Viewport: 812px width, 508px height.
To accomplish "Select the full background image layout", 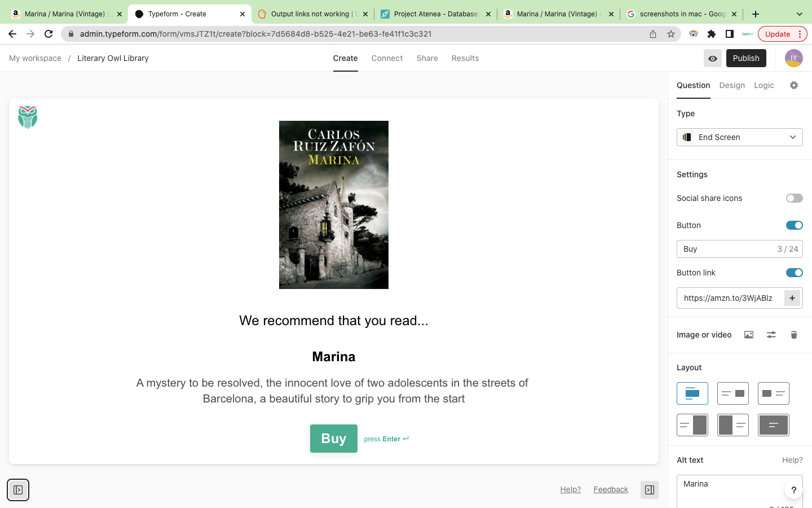I will 774,425.
